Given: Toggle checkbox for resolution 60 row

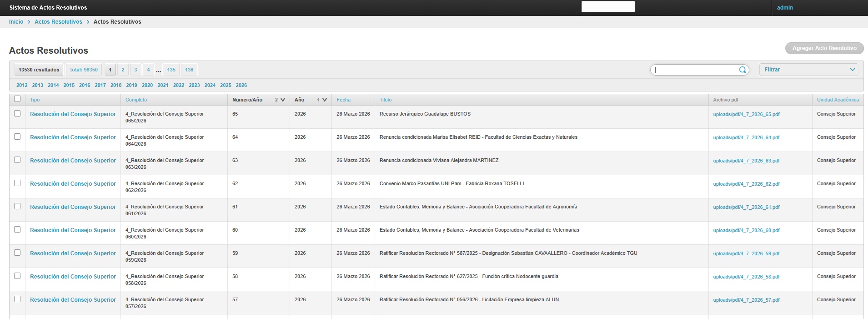Looking at the screenshot, I should (17, 230).
